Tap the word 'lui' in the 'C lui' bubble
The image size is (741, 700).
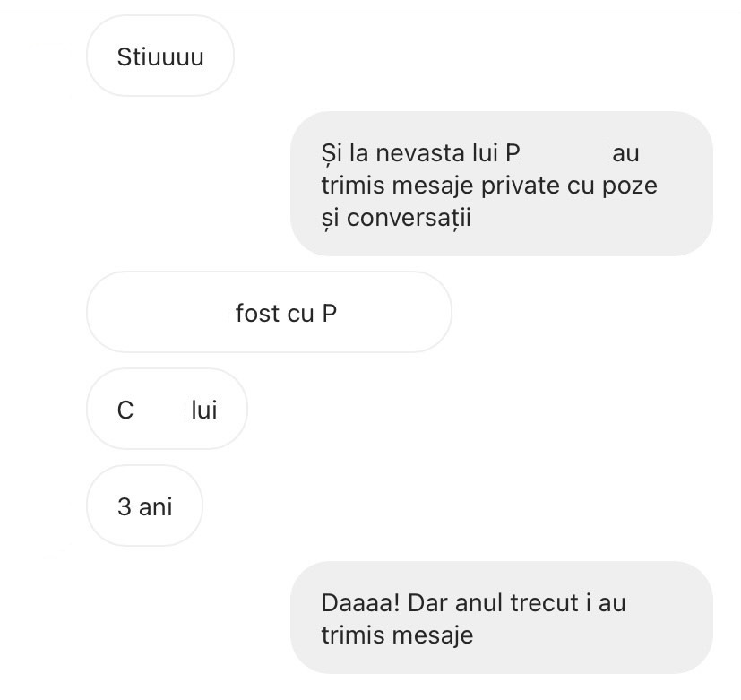point(204,410)
